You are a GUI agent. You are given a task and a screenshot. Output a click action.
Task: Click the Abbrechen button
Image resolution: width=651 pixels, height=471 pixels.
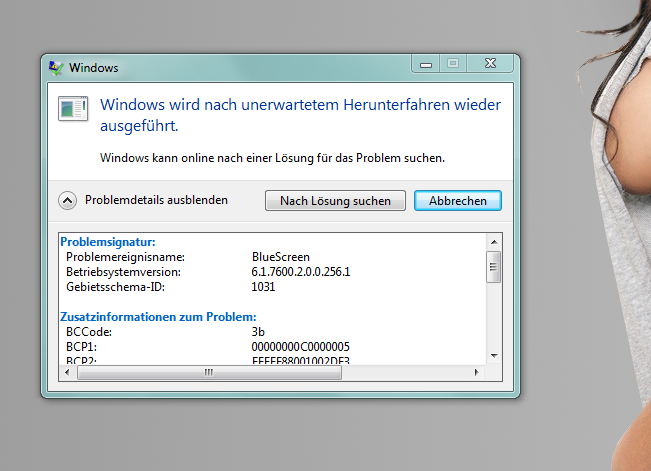pyautogui.click(x=458, y=201)
